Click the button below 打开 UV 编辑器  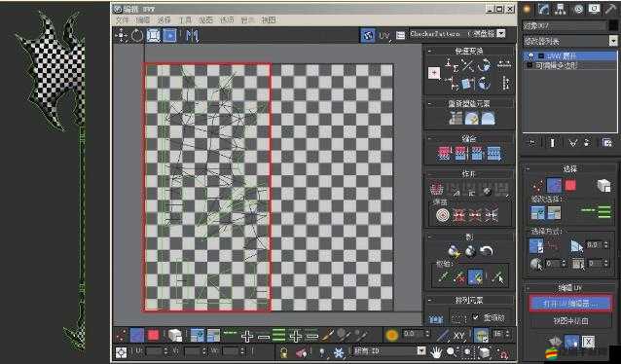570,321
